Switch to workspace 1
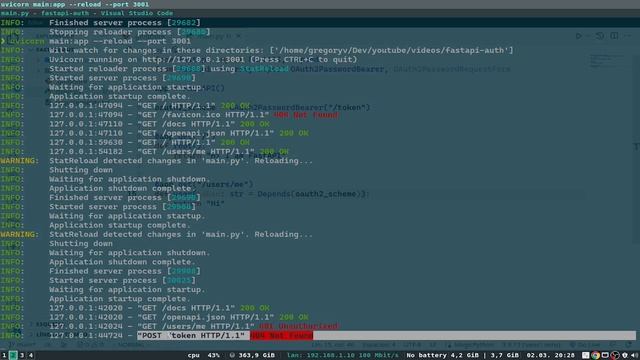The height and width of the screenshot is (360, 640). coord(4,356)
